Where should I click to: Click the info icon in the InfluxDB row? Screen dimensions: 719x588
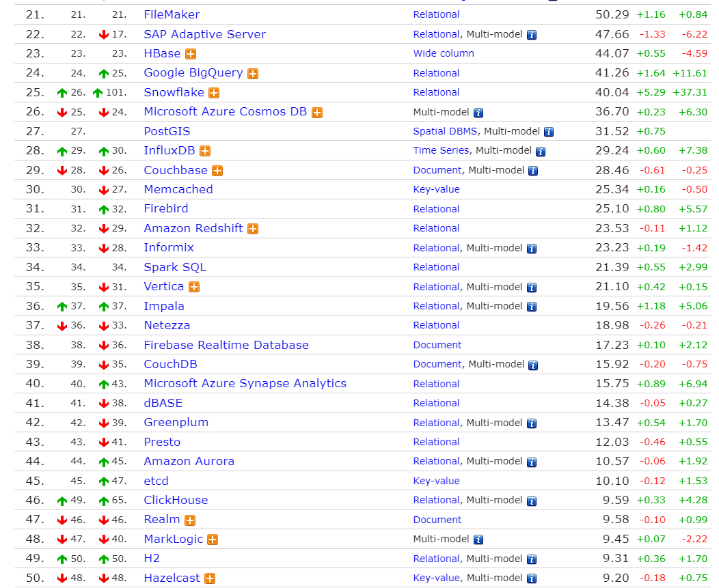pos(541,152)
